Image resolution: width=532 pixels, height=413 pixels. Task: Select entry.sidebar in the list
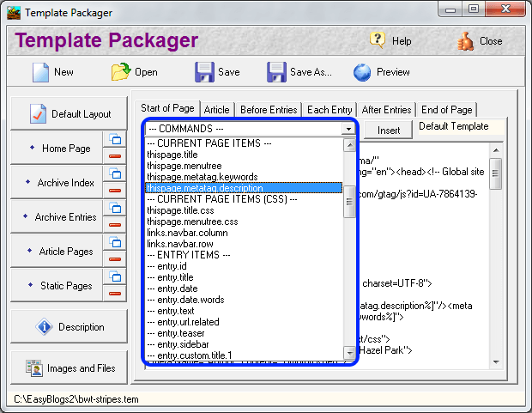click(x=244, y=344)
